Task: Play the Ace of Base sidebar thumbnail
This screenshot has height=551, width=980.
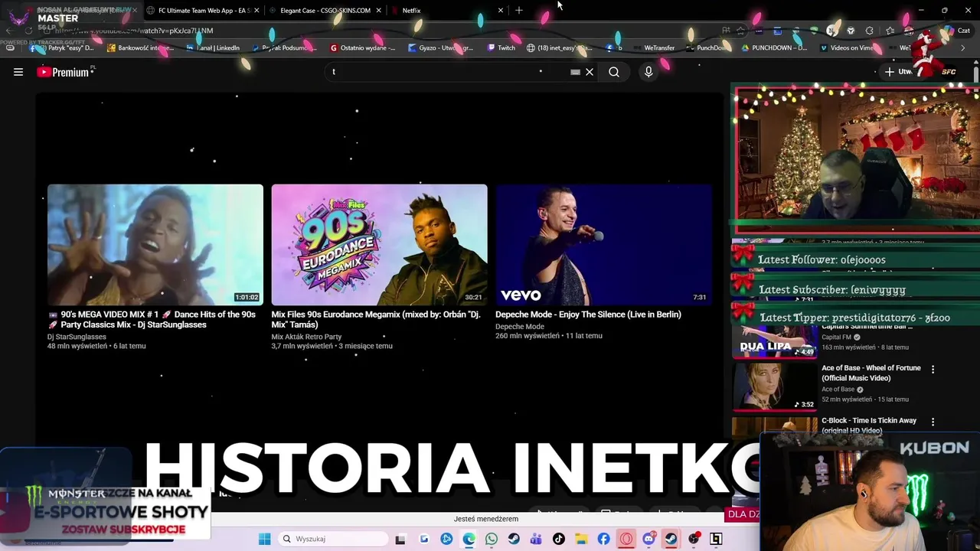Action: tap(775, 386)
